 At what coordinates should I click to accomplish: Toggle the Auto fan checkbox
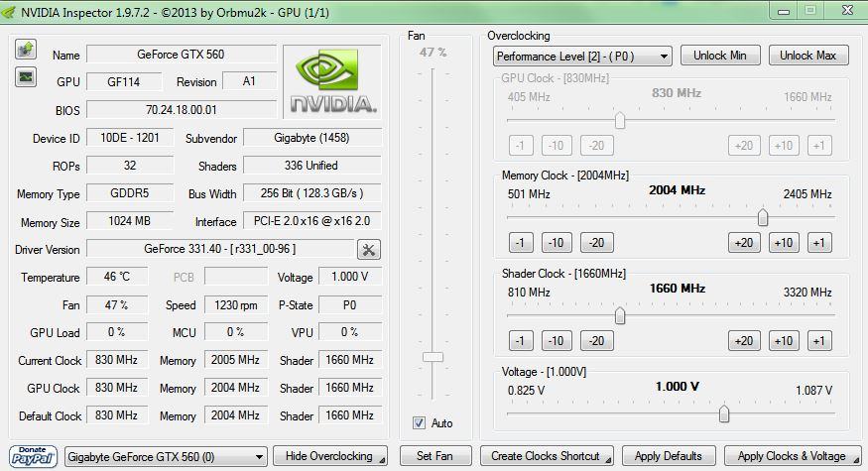pos(419,422)
